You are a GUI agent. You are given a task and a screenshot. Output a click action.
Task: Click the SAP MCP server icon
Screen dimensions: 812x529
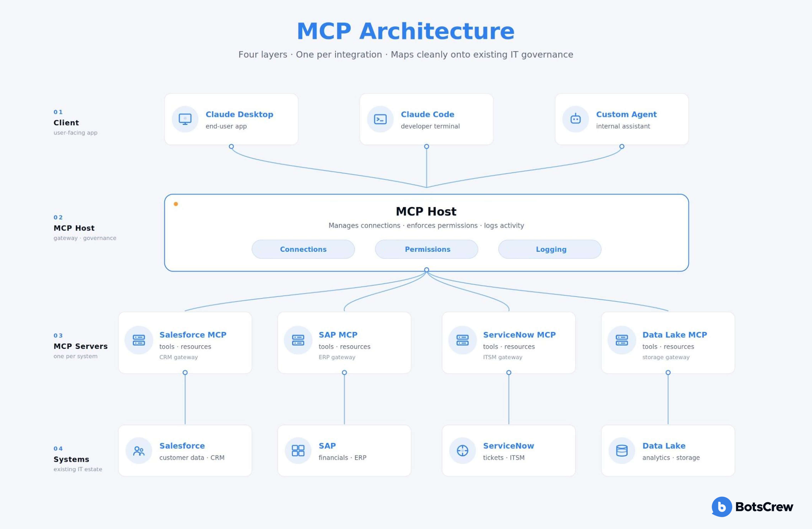[298, 340]
